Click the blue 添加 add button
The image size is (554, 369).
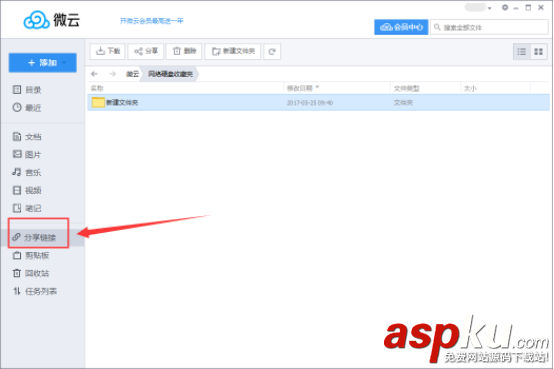42,63
